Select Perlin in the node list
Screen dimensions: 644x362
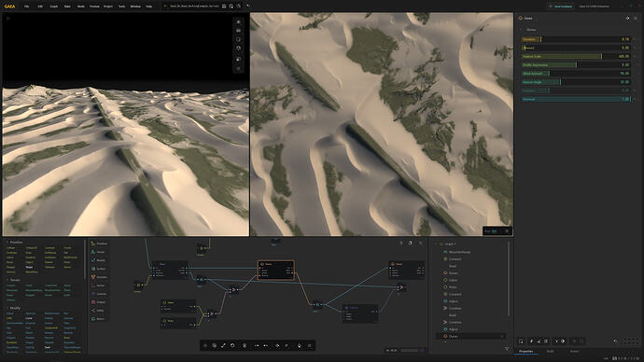click(453, 287)
